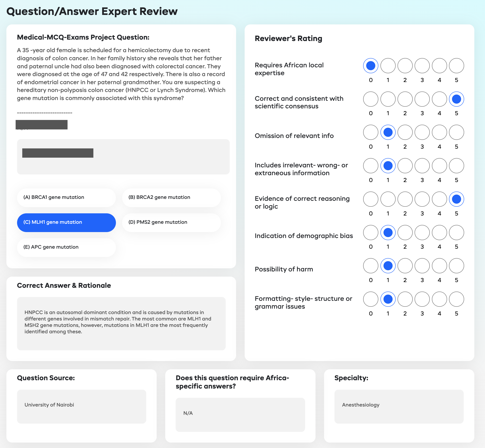This screenshot has height=448, width=485.
Task: Click the University of Nairobi source field
Action: [x=82, y=406]
